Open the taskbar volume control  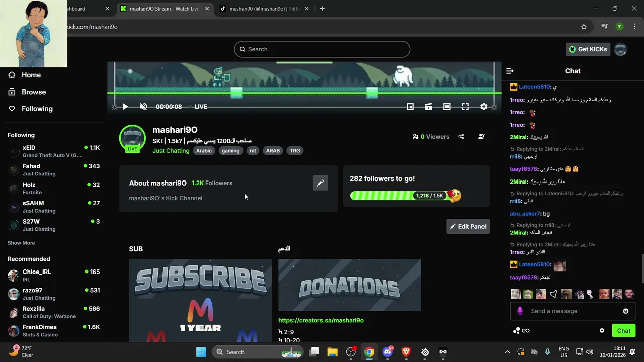pyautogui.click(x=590, y=352)
